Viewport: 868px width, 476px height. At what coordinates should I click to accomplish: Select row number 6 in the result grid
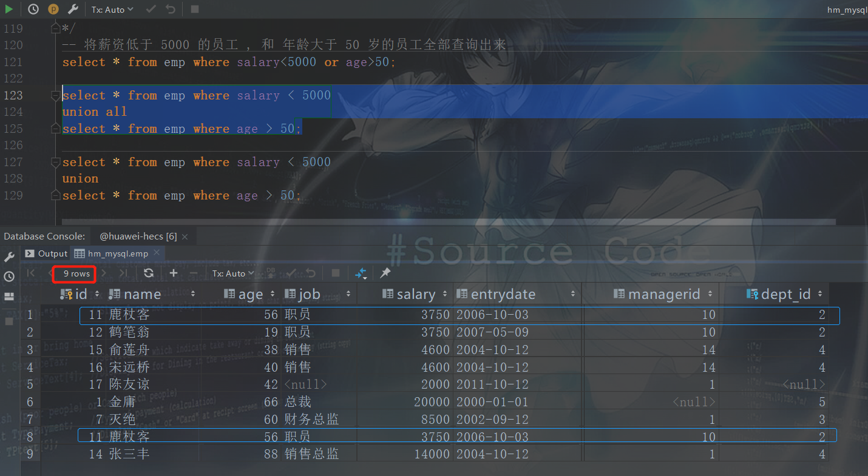pyautogui.click(x=30, y=402)
